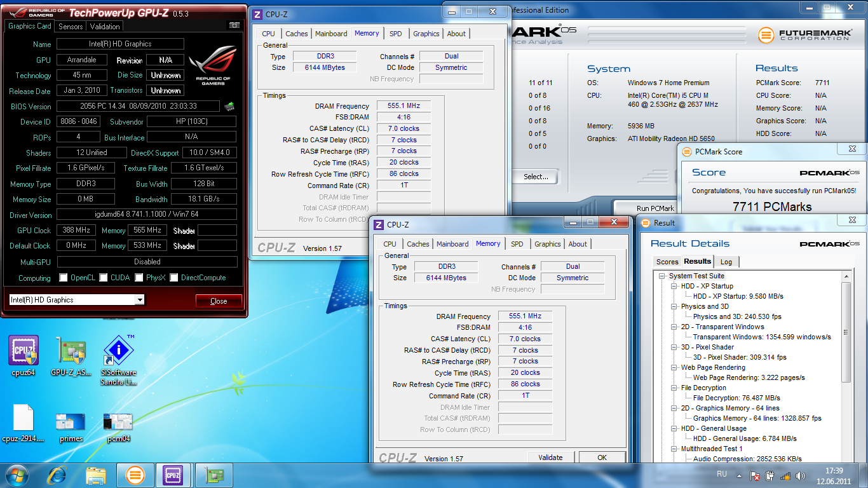Viewport: 868px width, 488px height.
Task: Collapse the Physics and 3D node
Action: 674,307
